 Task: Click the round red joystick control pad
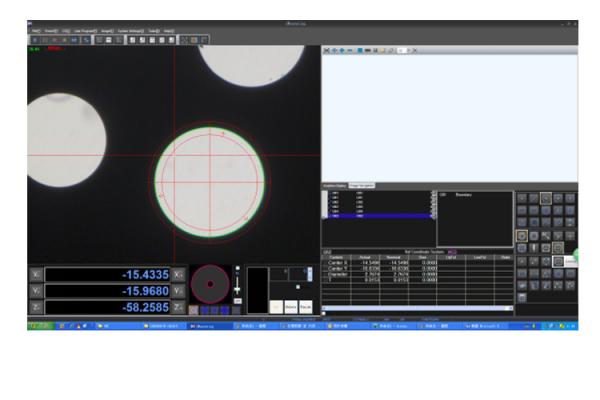[x=210, y=284]
